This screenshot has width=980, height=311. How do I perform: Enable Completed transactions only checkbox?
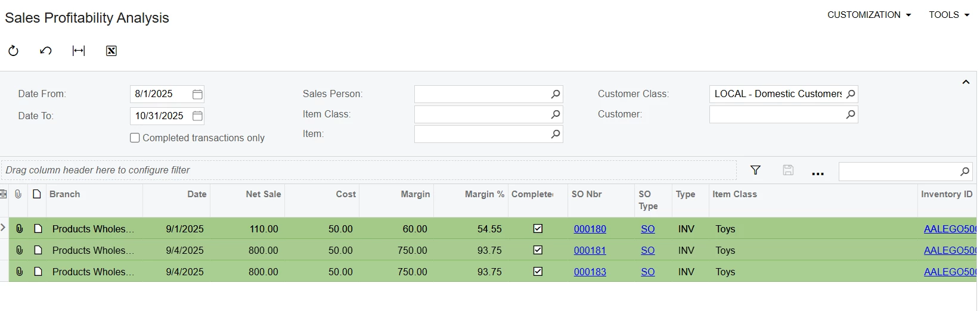[x=135, y=138]
